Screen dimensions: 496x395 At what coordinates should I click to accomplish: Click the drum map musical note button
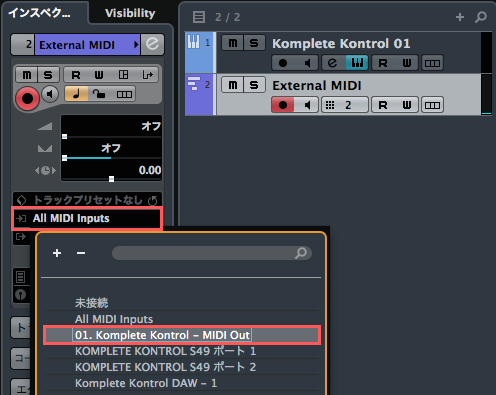76,94
